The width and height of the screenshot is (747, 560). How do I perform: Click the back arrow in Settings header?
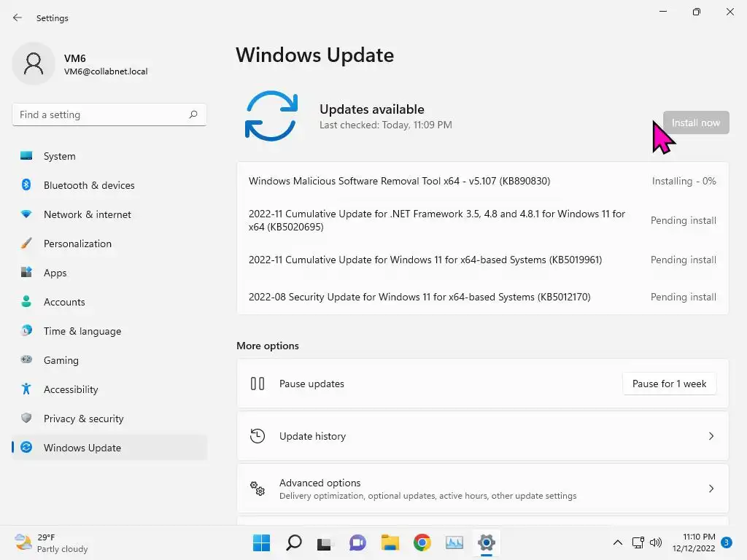pos(18,17)
